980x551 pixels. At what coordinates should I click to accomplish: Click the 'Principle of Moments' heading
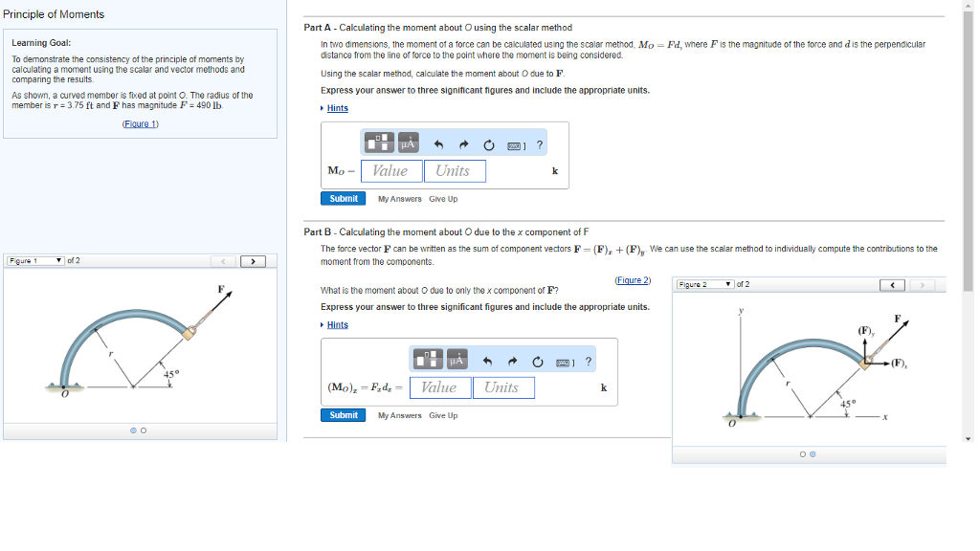click(54, 13)
